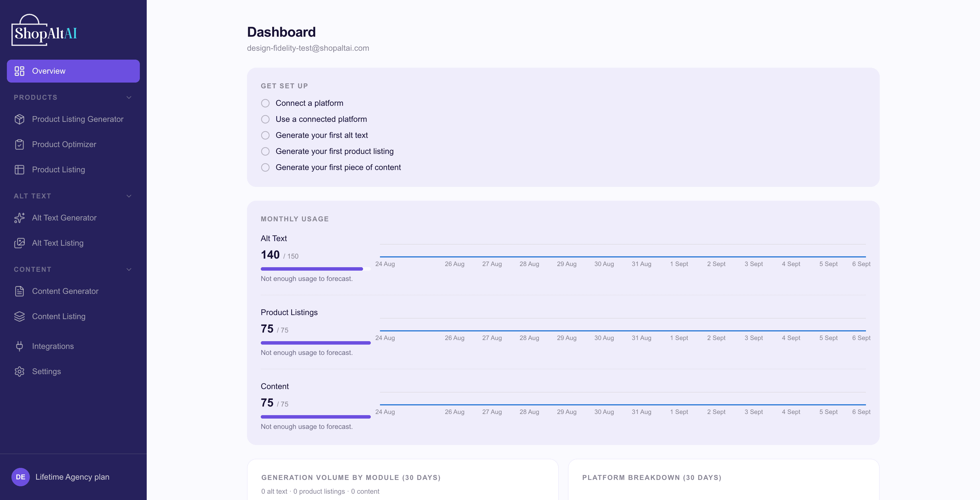Click the Settings gear icon
This screenshot has height=500, width=980.
[19, 372]
